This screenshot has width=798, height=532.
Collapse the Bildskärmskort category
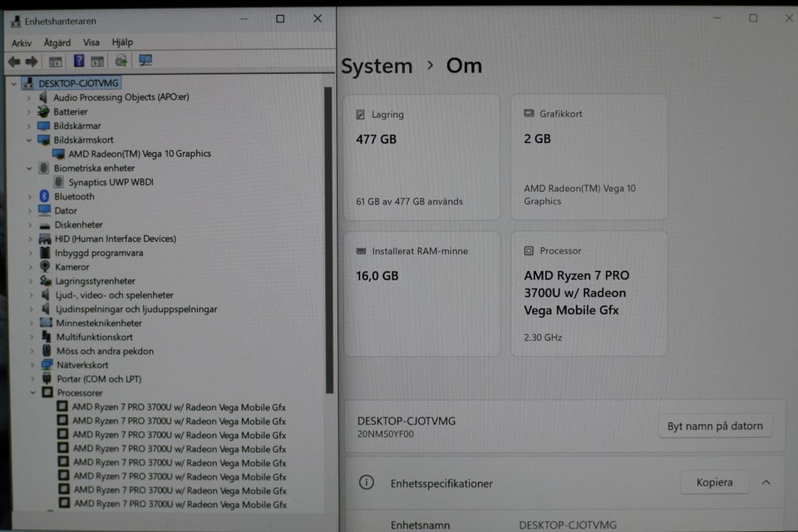[29, 140]
